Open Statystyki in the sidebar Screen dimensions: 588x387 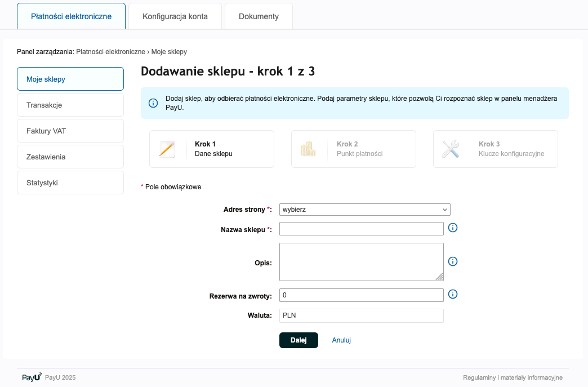[x=70, y=183]
